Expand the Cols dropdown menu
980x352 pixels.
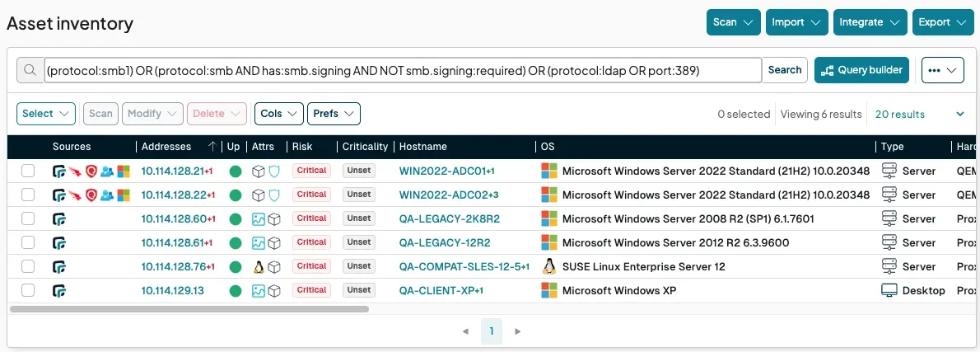[x=278, y=114]
